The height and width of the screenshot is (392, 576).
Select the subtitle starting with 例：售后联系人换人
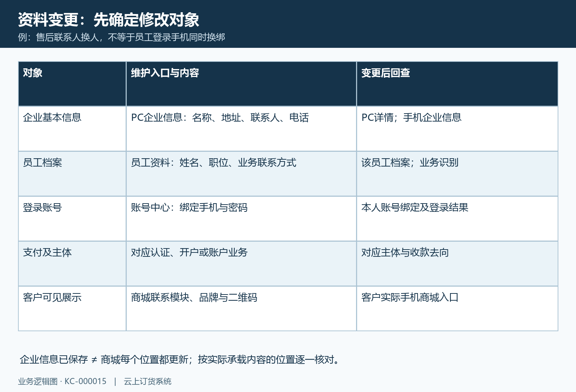[x=122, y=37]
